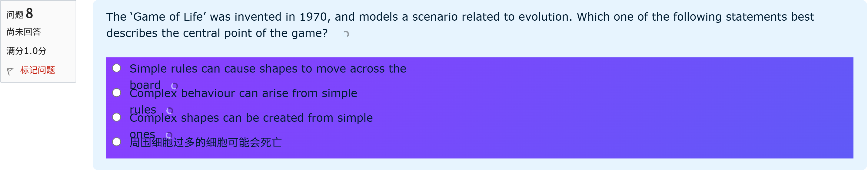The width and height of the screenshot is (868, 194).
Task: Select 'Complex shapes can be created from simple ones'
Action: point(116,118)
